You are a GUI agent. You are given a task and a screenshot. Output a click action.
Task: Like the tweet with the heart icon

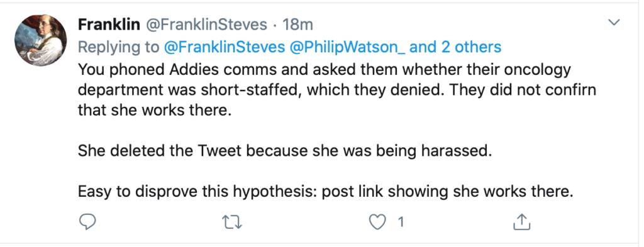click(x=377, y=222)
